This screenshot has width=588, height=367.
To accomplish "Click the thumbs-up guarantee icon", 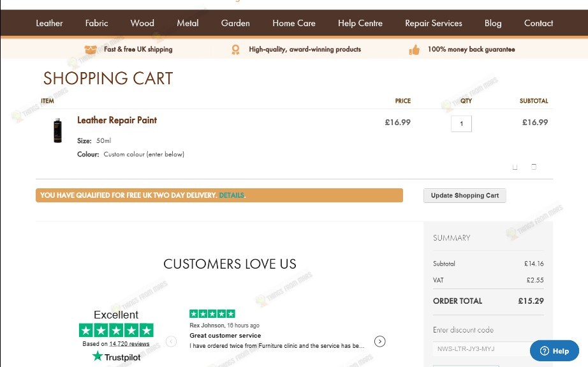I will click(x=415, y=50).
